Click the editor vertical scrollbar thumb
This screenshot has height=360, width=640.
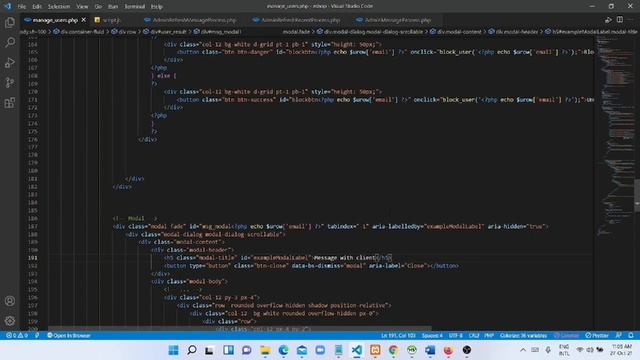pyautogui.click(x=638, y=195)
